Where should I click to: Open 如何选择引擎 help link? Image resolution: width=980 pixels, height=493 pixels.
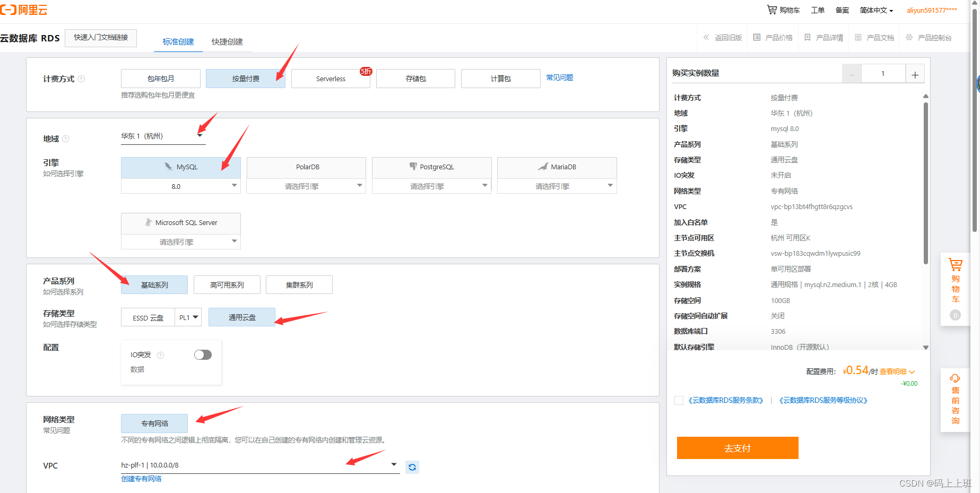coord(63,174)
